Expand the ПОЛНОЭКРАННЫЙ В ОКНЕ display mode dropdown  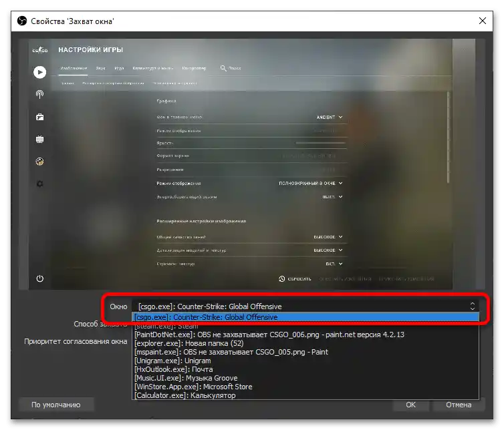point(311,183)
